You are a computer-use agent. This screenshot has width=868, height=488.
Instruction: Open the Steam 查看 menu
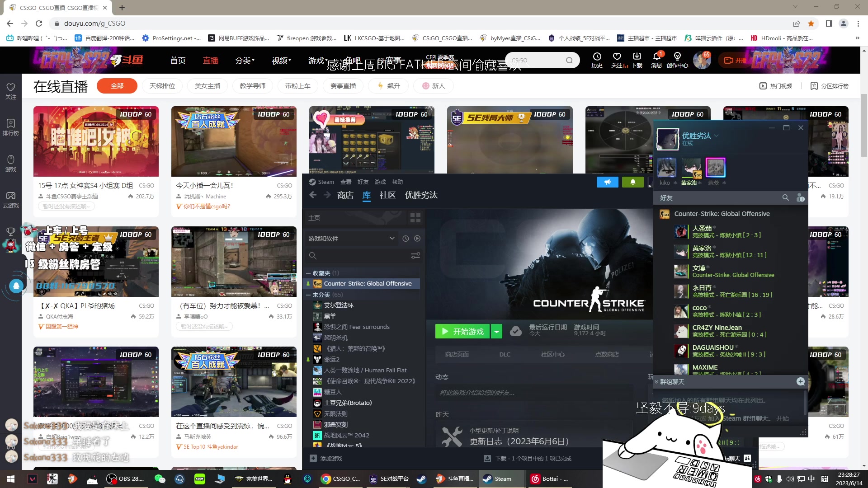[346, 182]
